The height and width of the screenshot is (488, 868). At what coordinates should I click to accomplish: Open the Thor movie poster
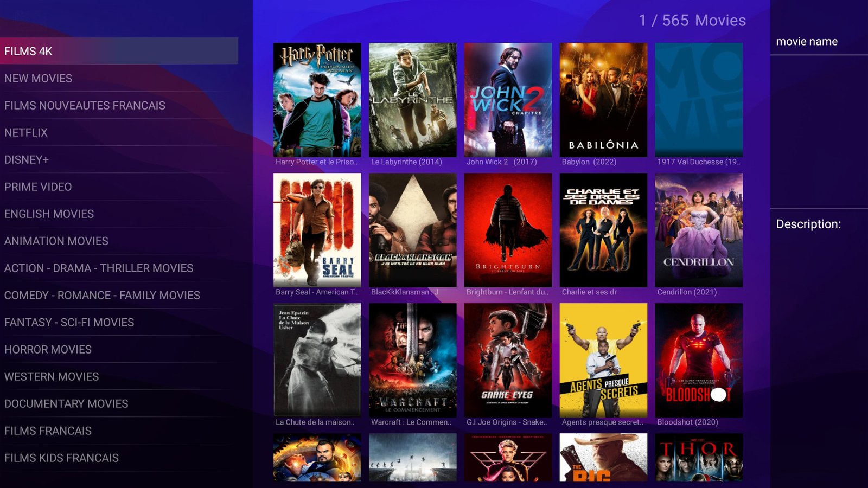[699, 458]
